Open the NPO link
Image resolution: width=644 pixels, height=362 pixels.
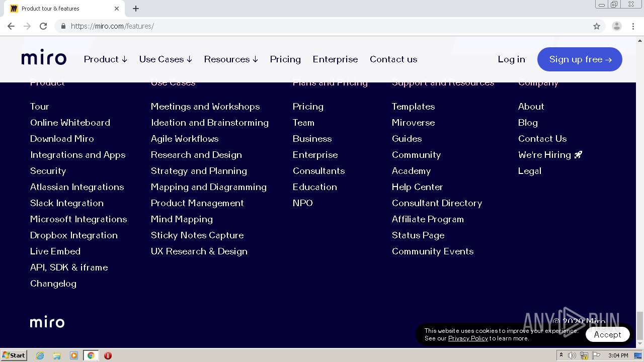tap(303, 203)
